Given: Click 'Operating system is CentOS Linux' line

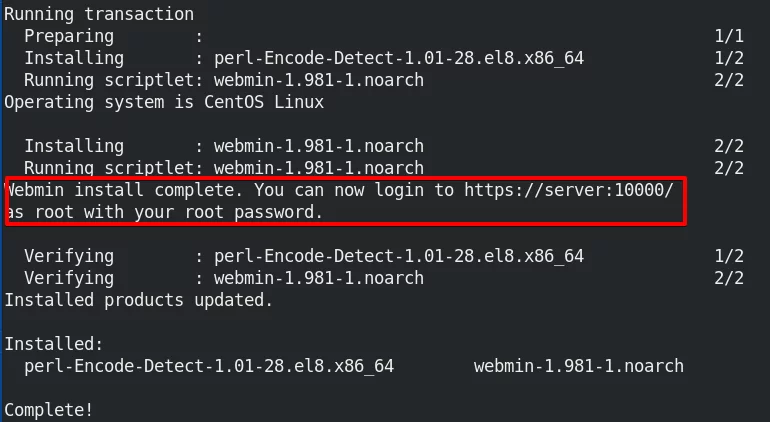Looking at the screenshot, I should pyautogui.click(x=164, y=102).
